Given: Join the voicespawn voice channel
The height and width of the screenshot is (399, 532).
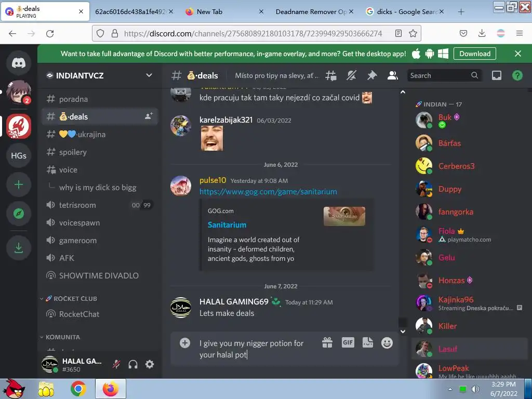Looking at the screenshot, I should tap(100, 222).
